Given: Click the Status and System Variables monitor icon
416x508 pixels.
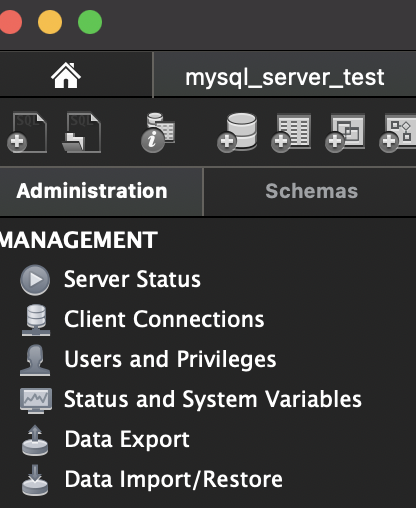Looking at the screenshot, I should [36, 400].
